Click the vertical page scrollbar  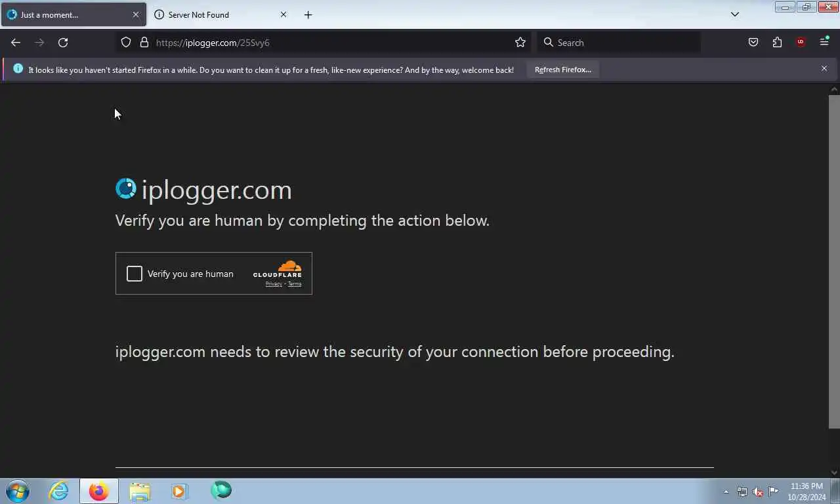pos(834,261)
